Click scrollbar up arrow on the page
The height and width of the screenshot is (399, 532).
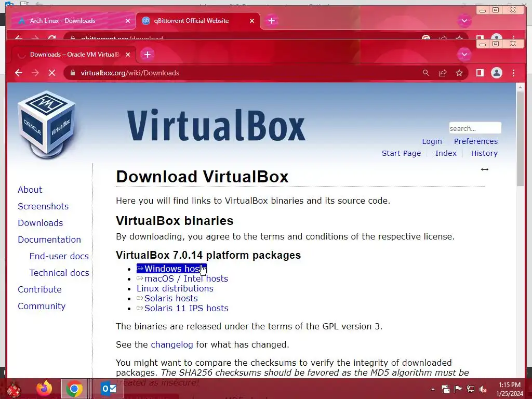[x=520, y=87]
